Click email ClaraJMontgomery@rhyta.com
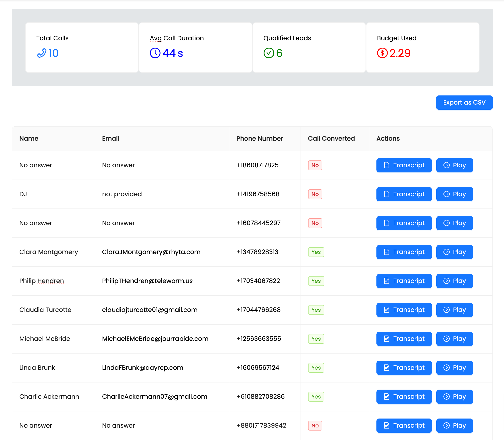504x445 pixels. coord(151,252)
